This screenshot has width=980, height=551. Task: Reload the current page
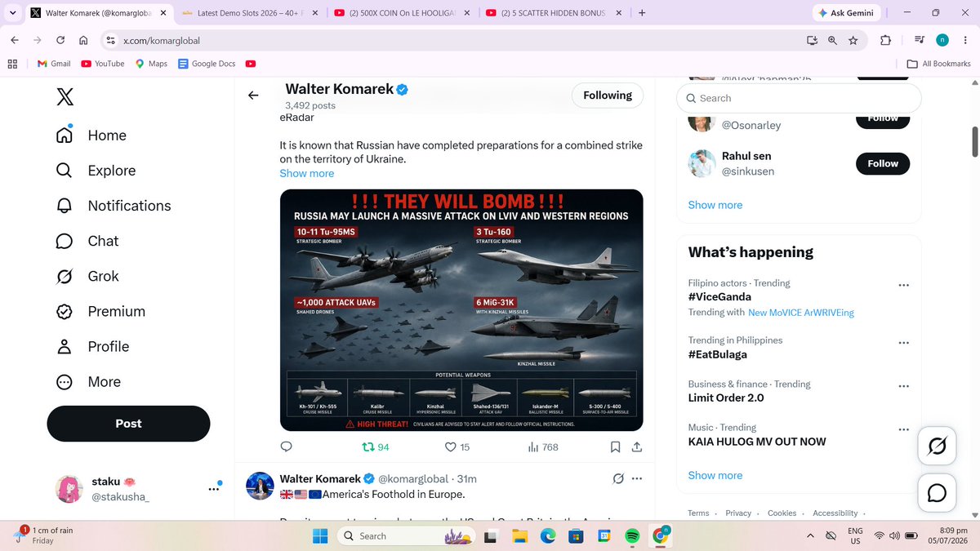[60, 40]
